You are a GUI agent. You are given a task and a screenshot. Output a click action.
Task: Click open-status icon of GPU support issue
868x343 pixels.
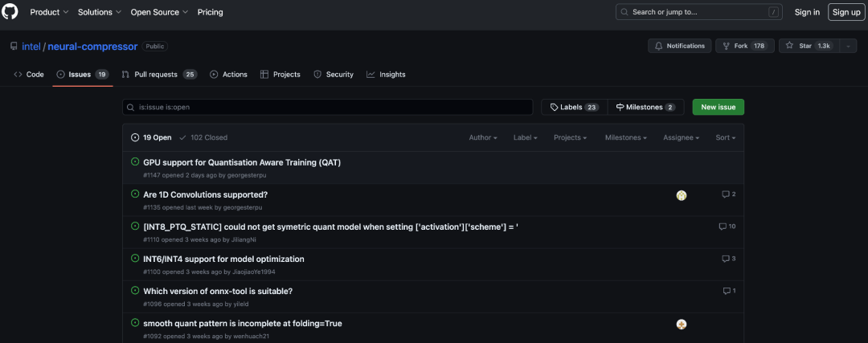134,161
